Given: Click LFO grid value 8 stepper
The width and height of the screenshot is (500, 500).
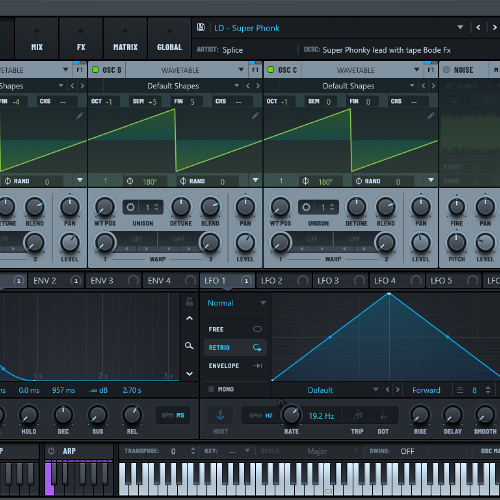Looking at the screenshot, I should coord(488,390).
